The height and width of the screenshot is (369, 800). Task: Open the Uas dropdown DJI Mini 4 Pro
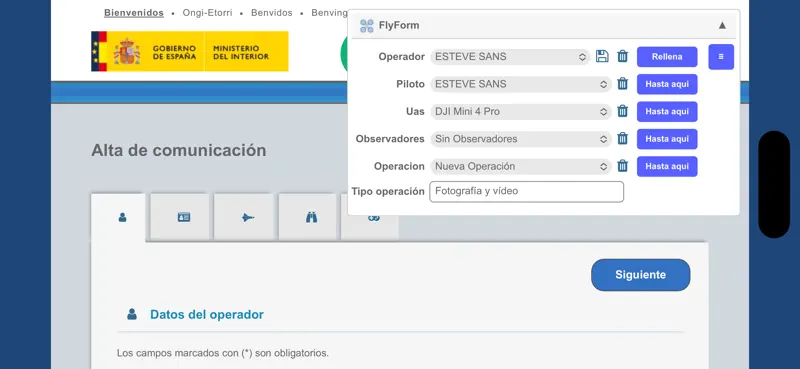(x=520, y=111)
